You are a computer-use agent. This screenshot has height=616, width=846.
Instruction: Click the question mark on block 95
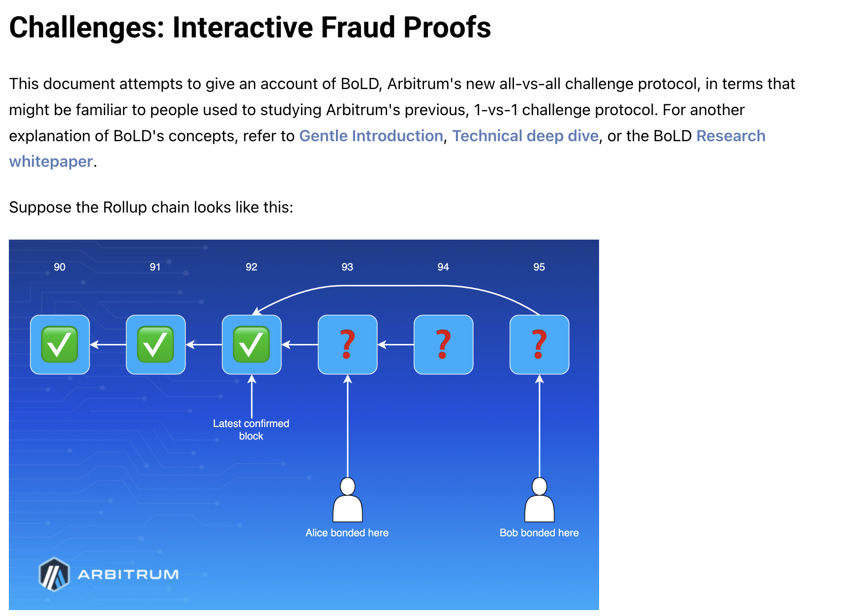click(539, 344)
